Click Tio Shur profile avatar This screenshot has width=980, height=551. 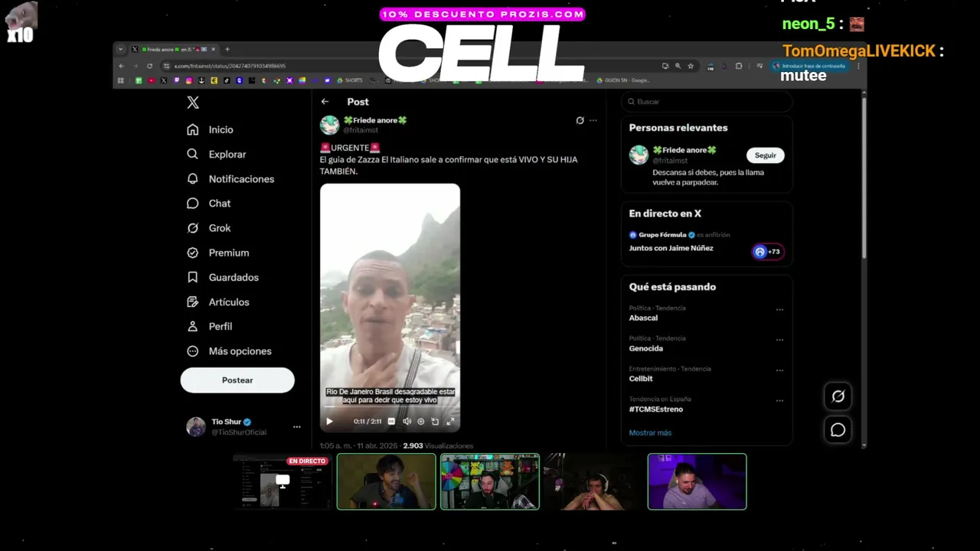coord(196,427)
